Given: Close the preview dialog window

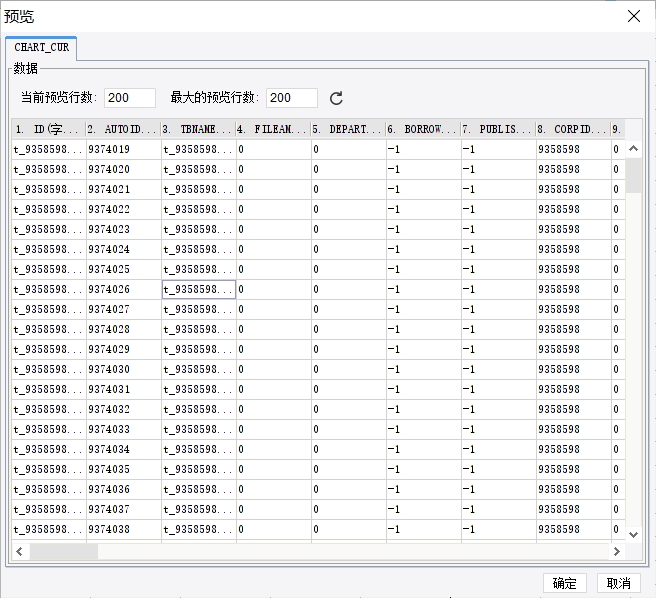Looking at the screenshot, I should click(x=634, y=16).
